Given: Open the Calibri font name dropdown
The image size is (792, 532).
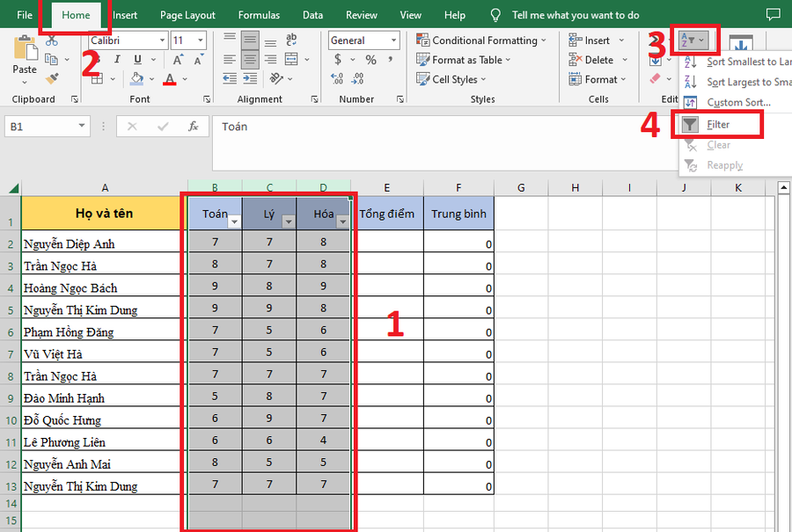Looking at the screenshot, I should point(162,40).
